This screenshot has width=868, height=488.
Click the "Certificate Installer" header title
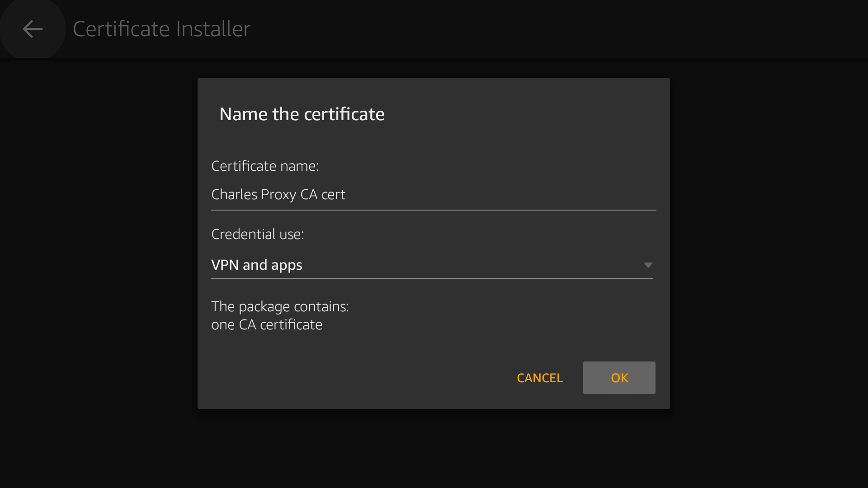[x=161, y=29]
